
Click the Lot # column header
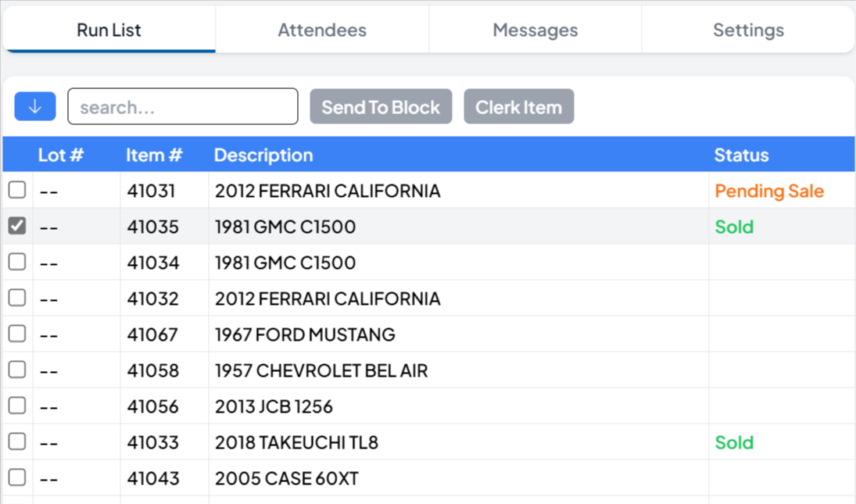pos(60,155)
